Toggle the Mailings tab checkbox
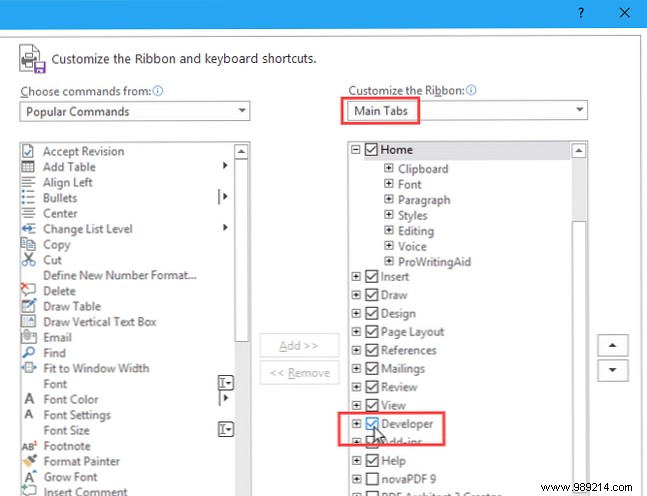Screen dimensions: 647x496 click(372, 368)
